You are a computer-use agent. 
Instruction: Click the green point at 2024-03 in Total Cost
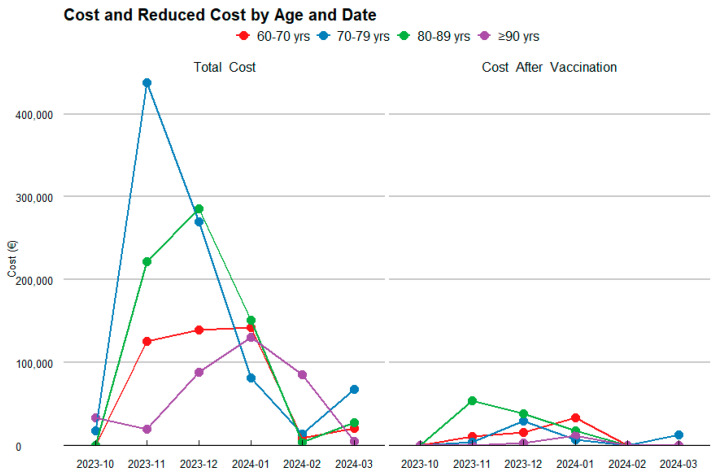tap(354, 423)
